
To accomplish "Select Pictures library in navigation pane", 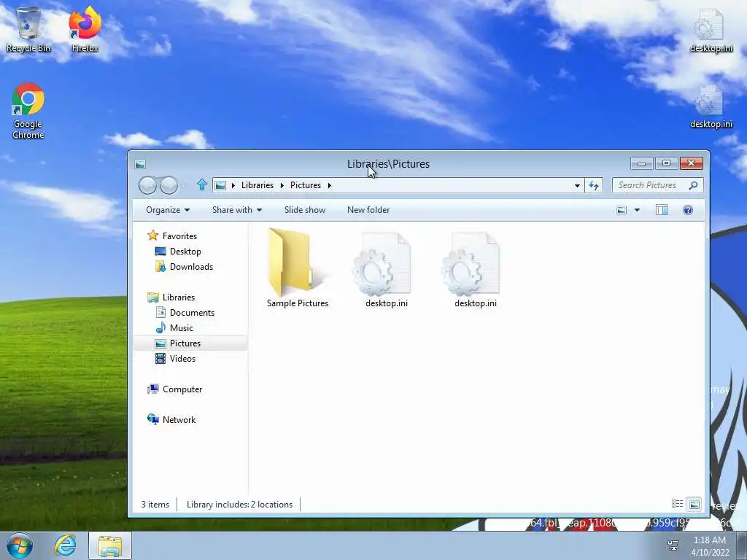I will [190, 343].
